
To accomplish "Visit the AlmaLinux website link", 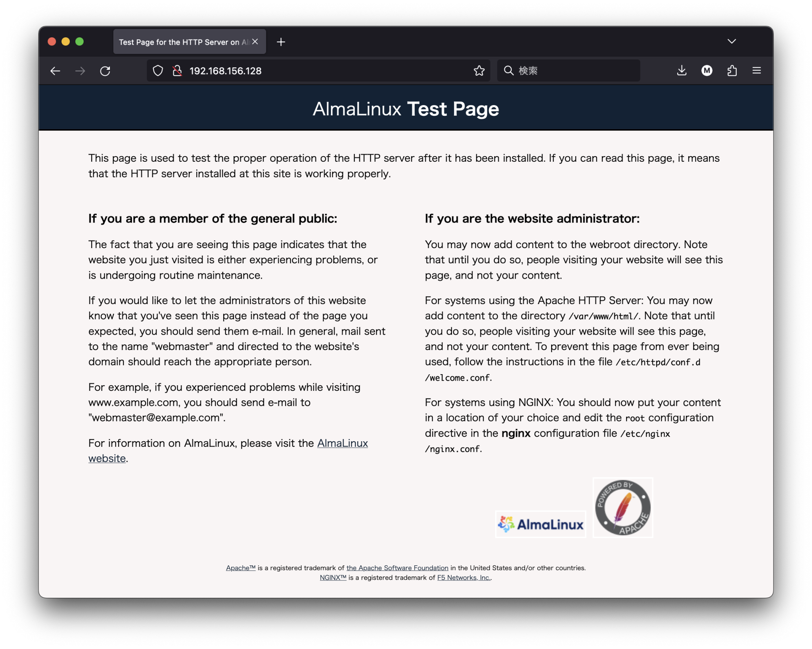I will [343, 443].
